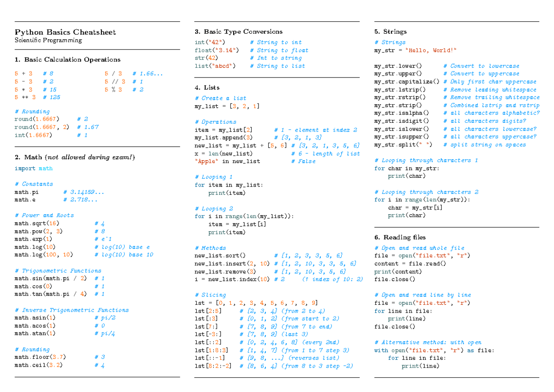This screenshot has width=554, height=392.
Task: Click the 'Inverse Trigonometric Functions' comment
Action: 72,310
